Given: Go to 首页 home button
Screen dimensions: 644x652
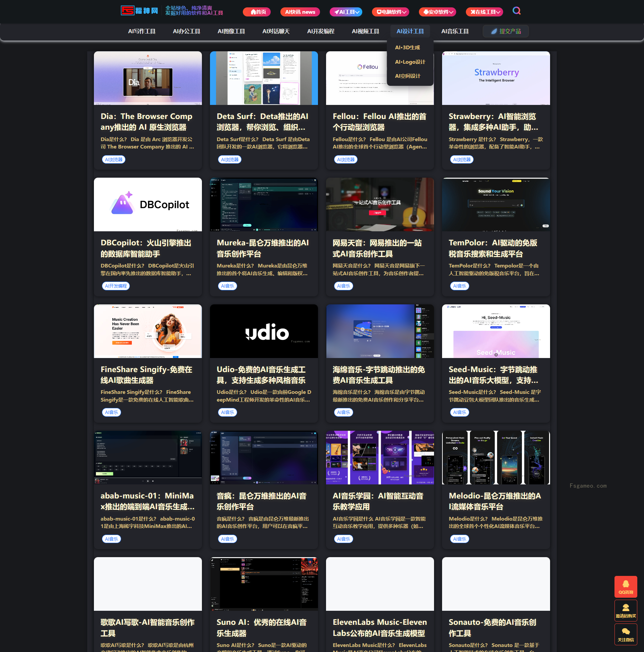Looking at the screenshot, I should click(x=257, y=12).
